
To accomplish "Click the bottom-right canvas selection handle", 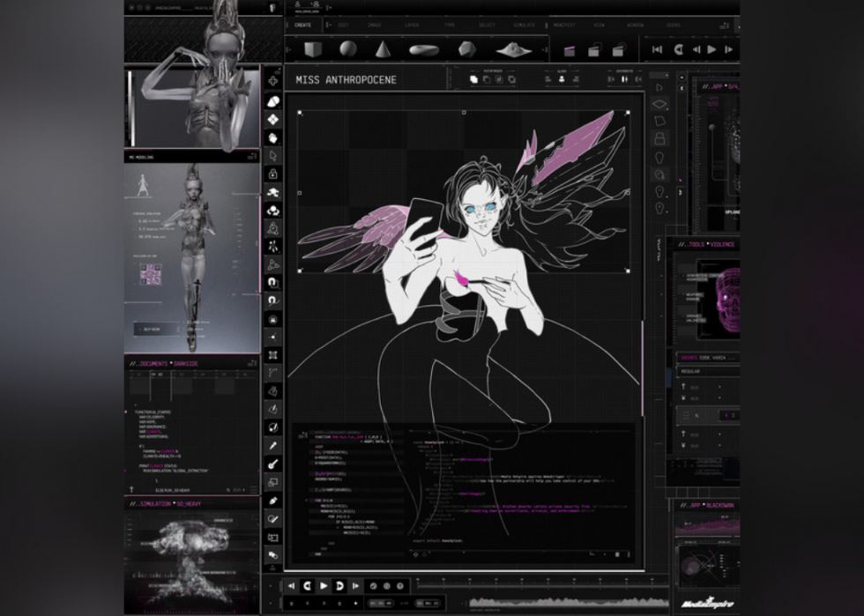I will click(628, 271).
